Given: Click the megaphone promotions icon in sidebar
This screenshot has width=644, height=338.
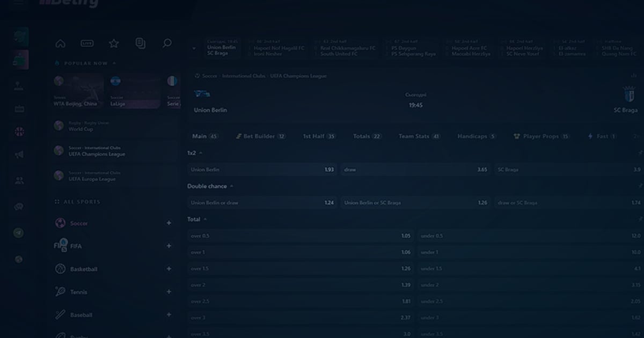Looking at the screenshot, I should coord(19,155).
